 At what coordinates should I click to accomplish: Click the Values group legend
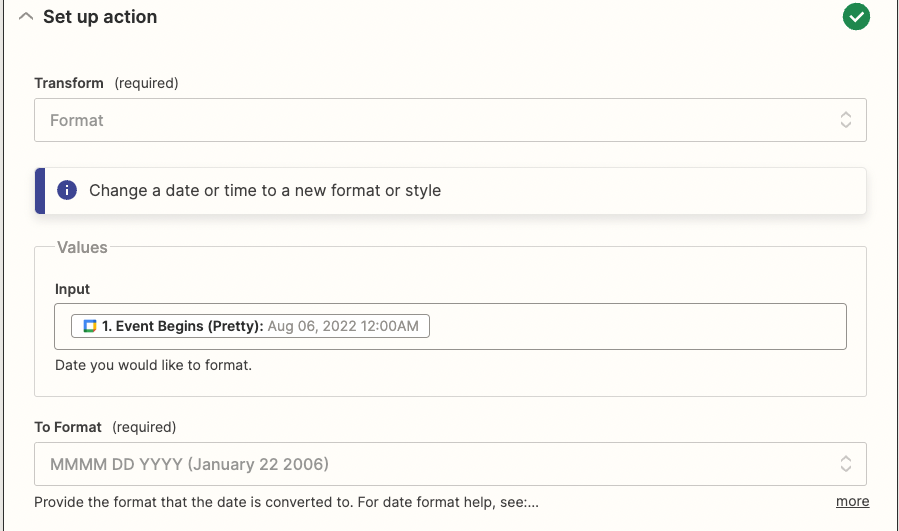point(82,247)
